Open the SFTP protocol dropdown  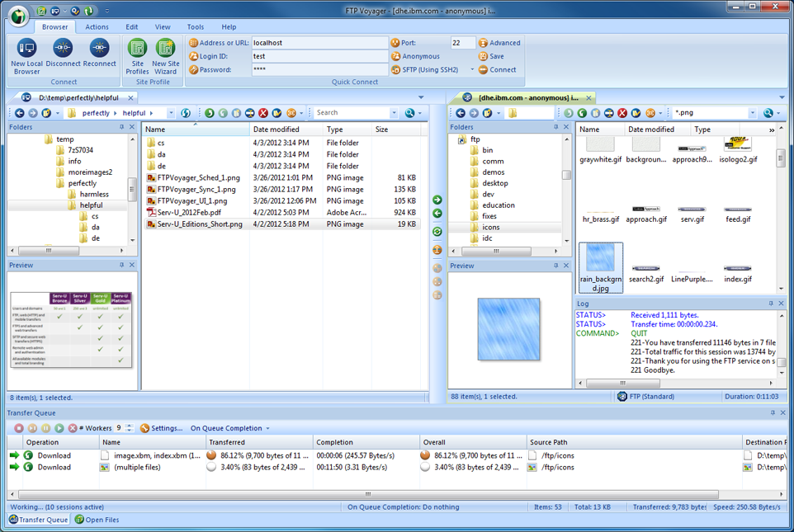[472, 70]
